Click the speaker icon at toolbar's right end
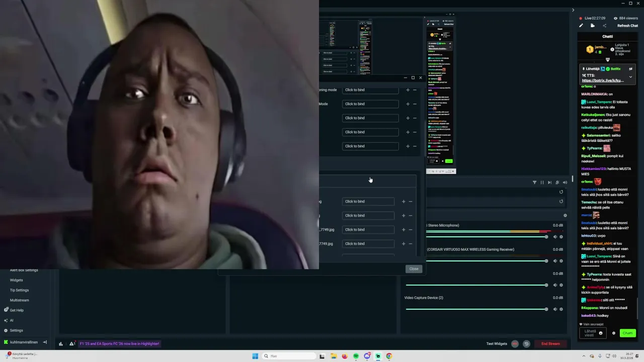 [565, 183]
